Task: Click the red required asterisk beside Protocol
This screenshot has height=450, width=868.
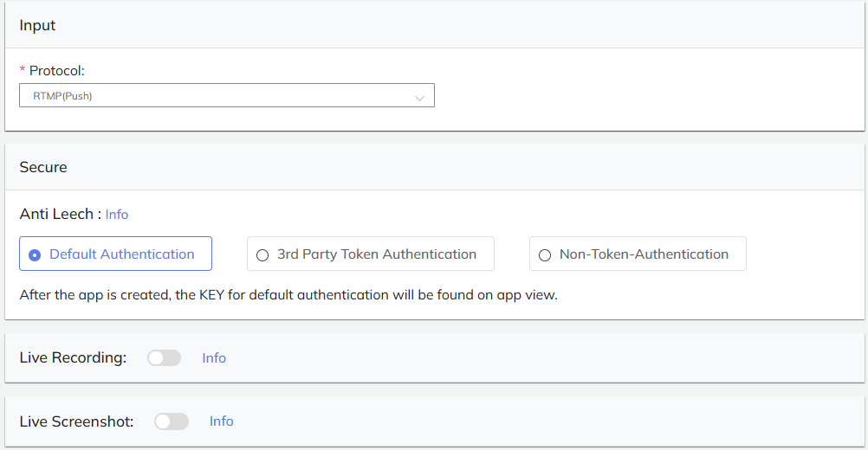Action: [23, 72]
